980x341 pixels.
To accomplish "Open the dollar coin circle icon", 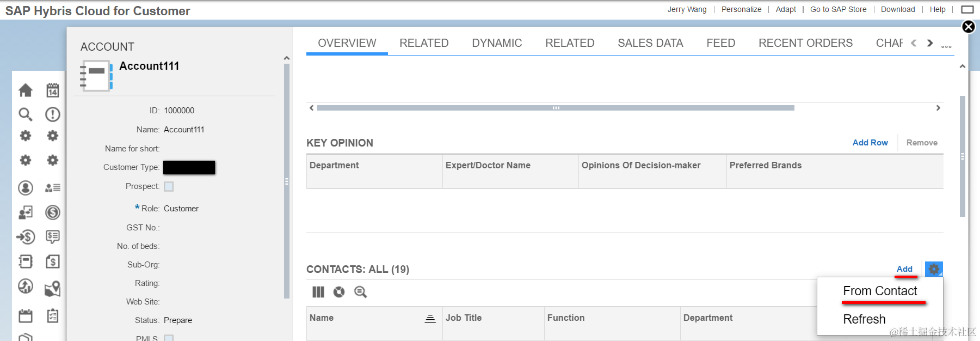I will [x=53, y=212].
